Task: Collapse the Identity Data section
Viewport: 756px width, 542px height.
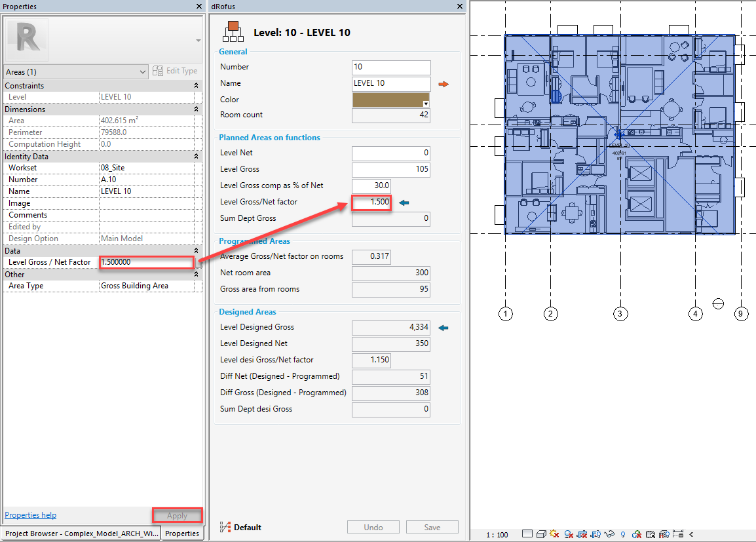Action: click(196, 157)
